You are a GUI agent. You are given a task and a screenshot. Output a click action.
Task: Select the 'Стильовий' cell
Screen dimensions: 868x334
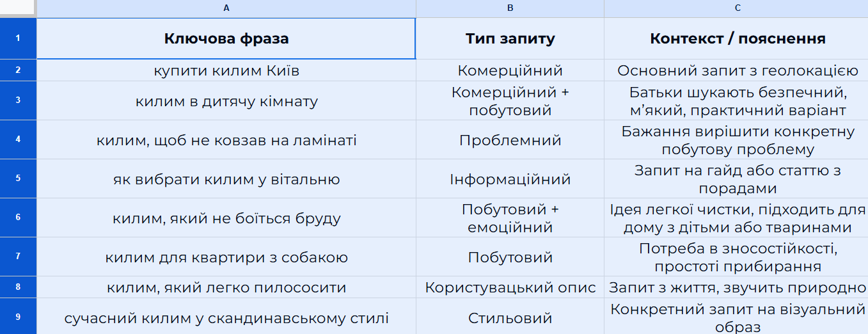[x=510, y=318]
